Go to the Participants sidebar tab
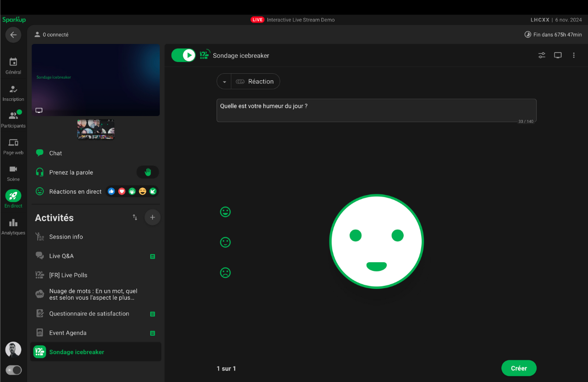This screenshot has height=382, width=588. pyautogui.click(x=13, y=119)
